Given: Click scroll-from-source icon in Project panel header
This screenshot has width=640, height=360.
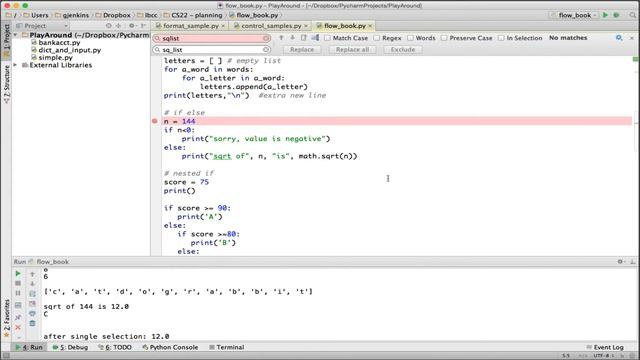Looking at the screenshot, I should (109, 26).
